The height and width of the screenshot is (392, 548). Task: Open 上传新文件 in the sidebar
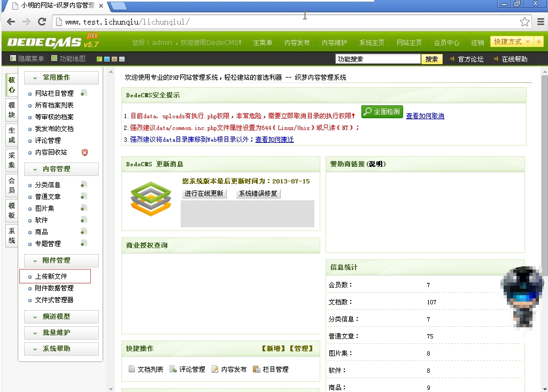click(51, 276)
